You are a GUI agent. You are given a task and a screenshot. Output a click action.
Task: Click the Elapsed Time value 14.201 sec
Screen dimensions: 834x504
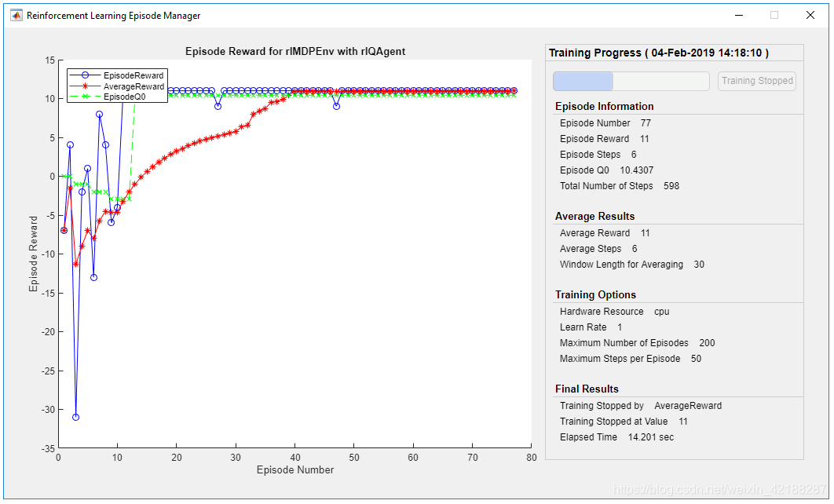click(651, 437)
